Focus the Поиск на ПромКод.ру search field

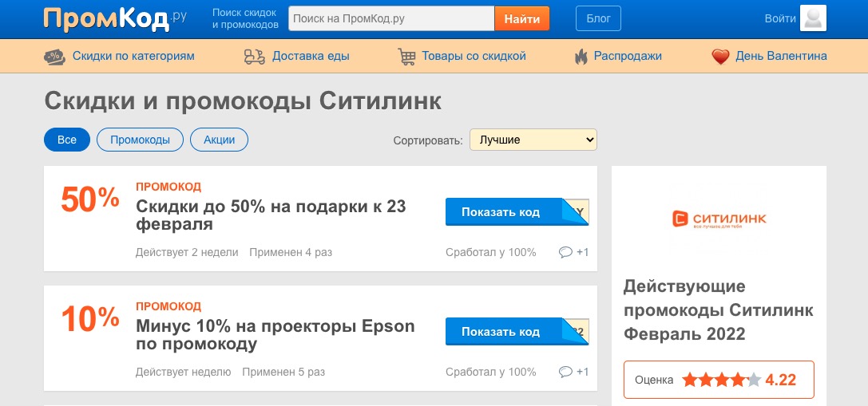[x=390, y=18]
